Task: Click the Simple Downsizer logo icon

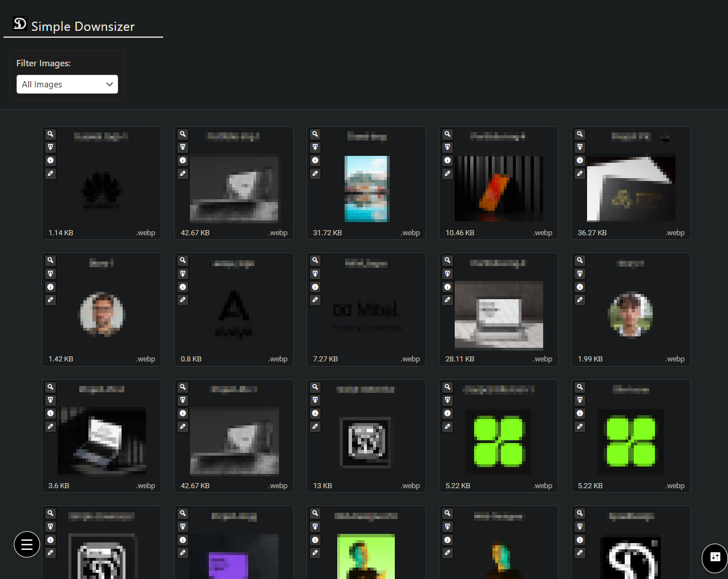Action: coord(20,23)
